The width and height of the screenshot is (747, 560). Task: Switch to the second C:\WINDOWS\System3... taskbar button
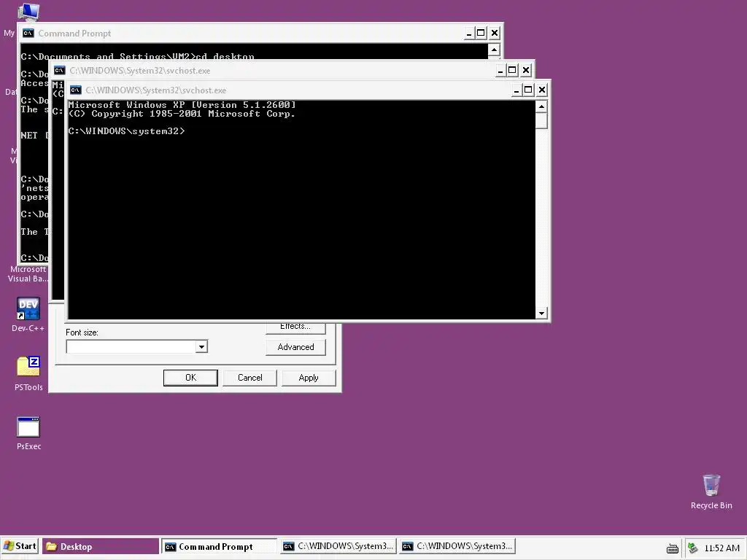(457, 546)
